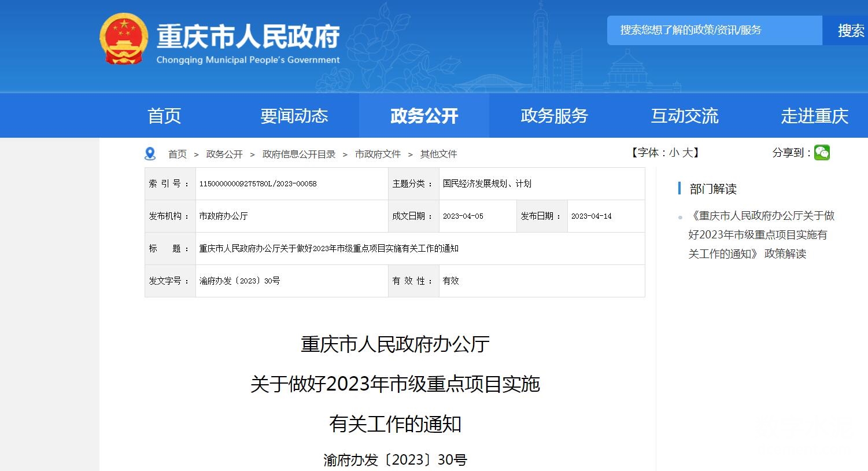Select the 政务公开 navigation tab
This screenshot has width=868, height=471.
pyautogui.click(x=424, y=116)
